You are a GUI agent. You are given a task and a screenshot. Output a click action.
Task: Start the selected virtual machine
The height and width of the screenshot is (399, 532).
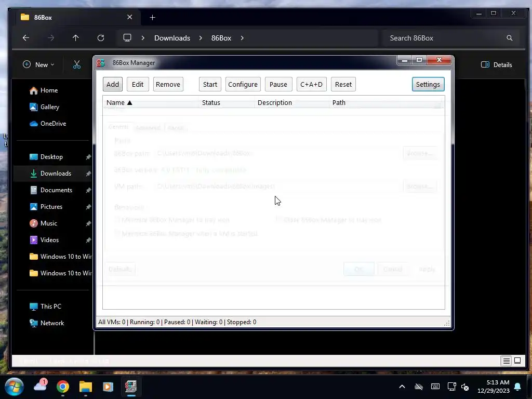[x=210, y=84]
